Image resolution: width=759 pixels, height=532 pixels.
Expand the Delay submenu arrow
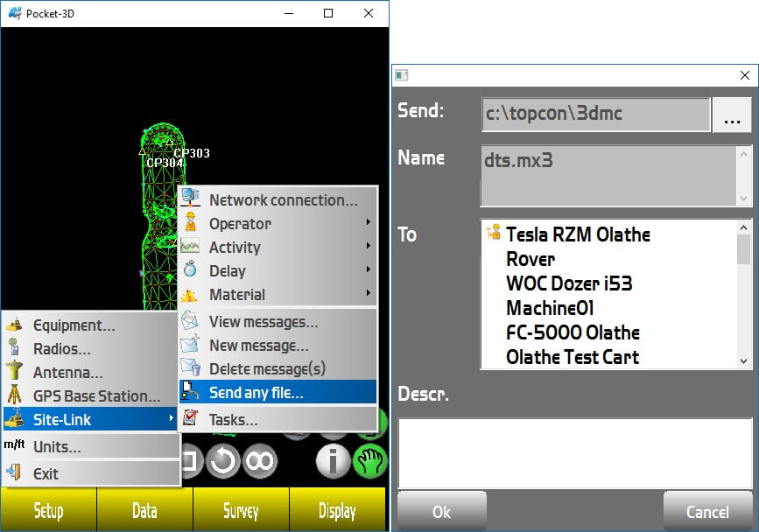[369, 269]
